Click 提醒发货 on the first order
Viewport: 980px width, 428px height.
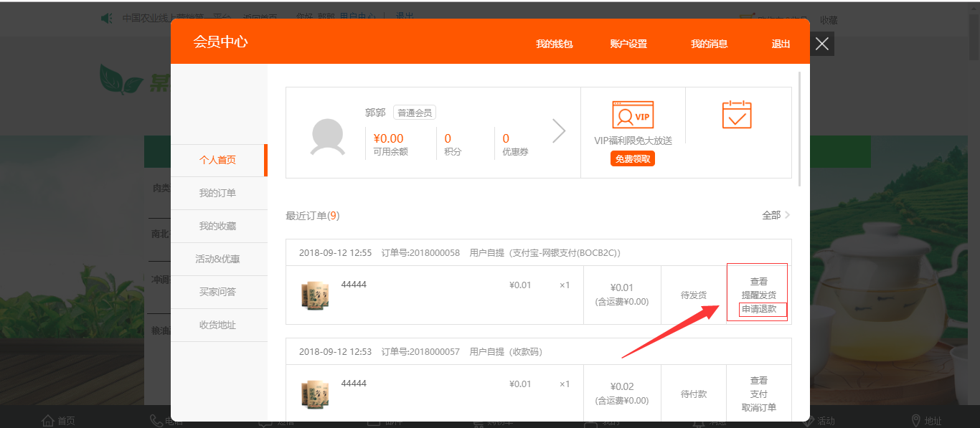(759, 295)
